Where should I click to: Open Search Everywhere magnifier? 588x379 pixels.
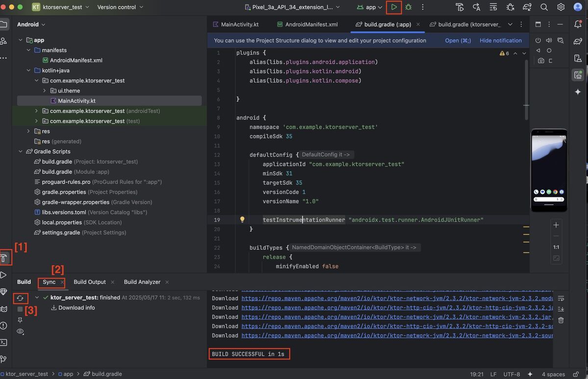(544, 7)
